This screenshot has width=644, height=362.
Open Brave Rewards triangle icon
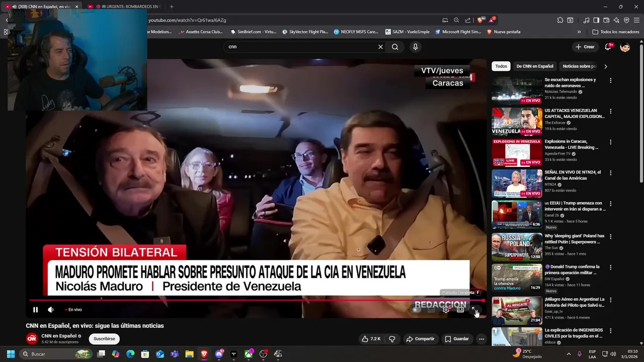tap(492, 20)
